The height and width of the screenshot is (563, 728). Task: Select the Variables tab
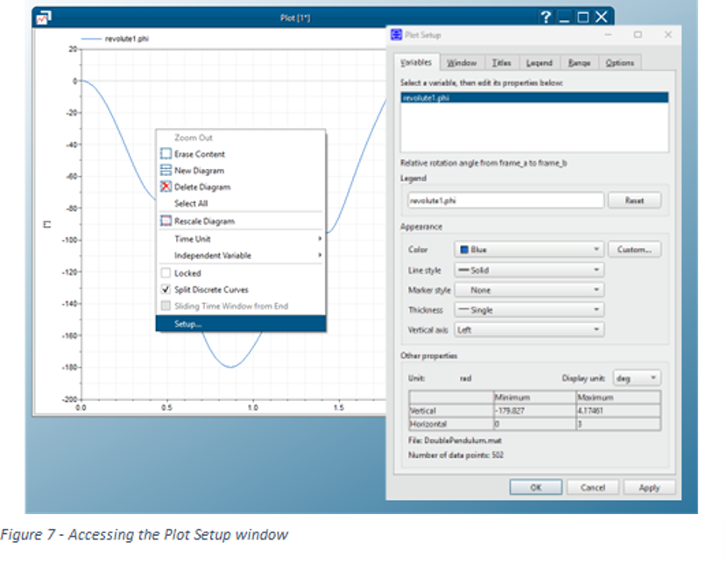(416, 62)
